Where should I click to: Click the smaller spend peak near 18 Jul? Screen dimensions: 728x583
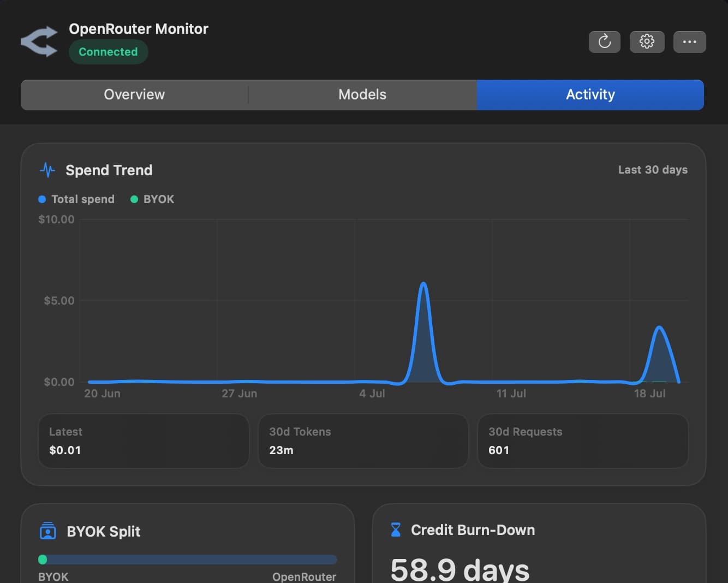tap(659, 328)
